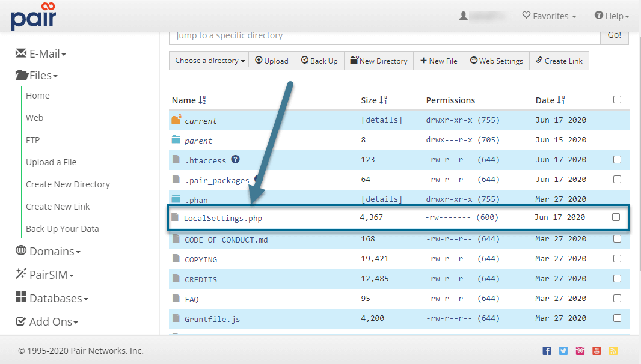Click the Facebook icon in footer

point(547,351)
